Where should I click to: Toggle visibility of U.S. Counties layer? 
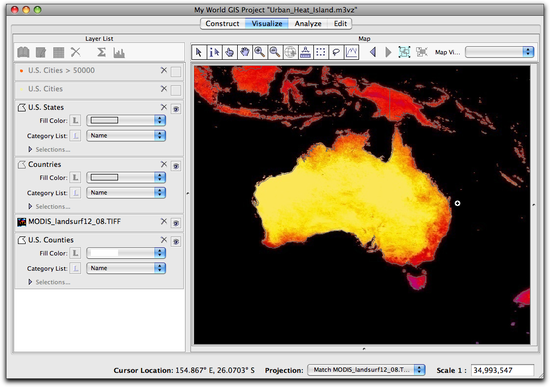pyautogui.click(x=176, y=242)
